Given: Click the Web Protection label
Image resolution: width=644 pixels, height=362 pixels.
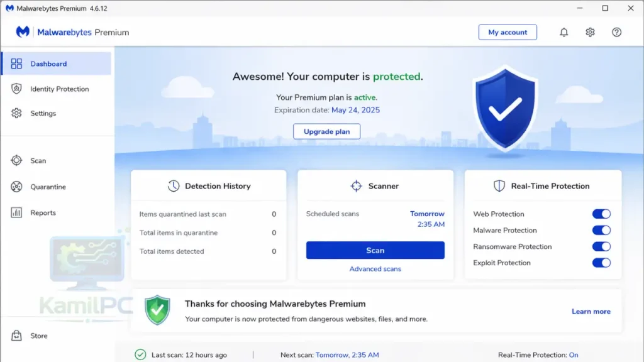Looking at the screenshot, I should click(499, 214).
